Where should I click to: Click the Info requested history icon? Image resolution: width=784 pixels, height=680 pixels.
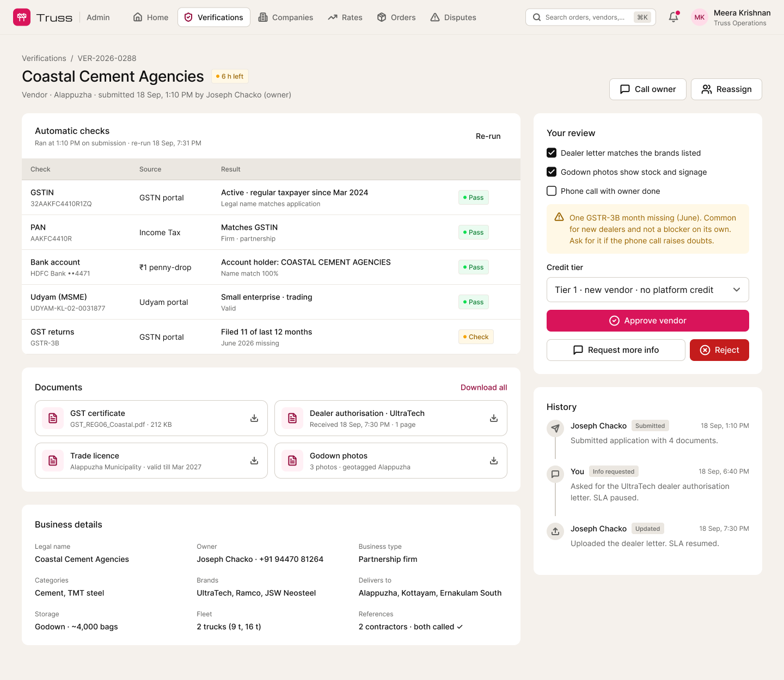(555, 474)
